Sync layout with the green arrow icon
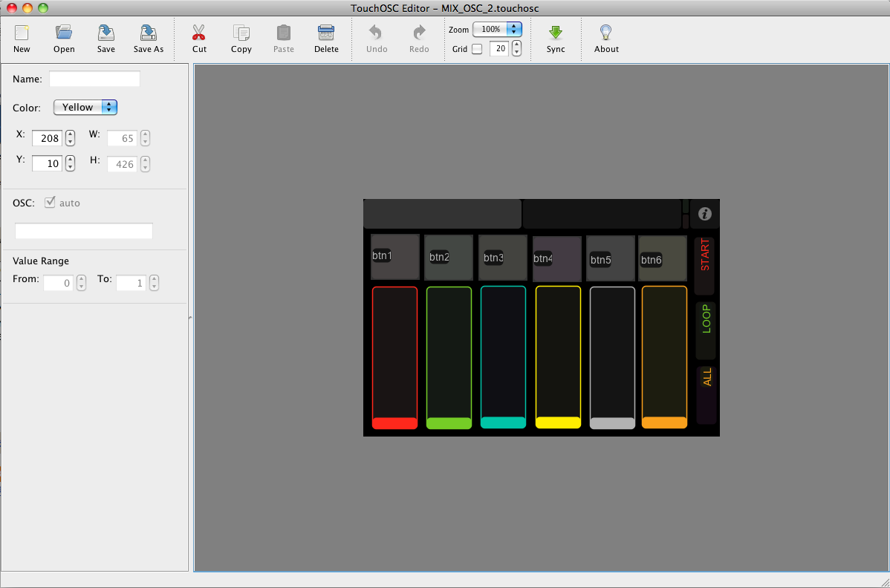The image size is (890, 588). pos(556,33)
